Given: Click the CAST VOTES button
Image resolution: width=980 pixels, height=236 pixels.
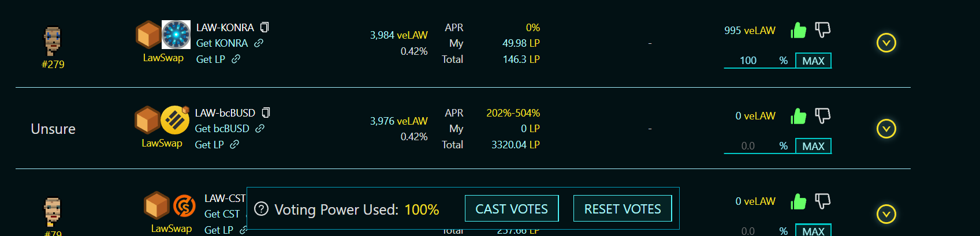Looking at the screenshot, I should (512, 208).
